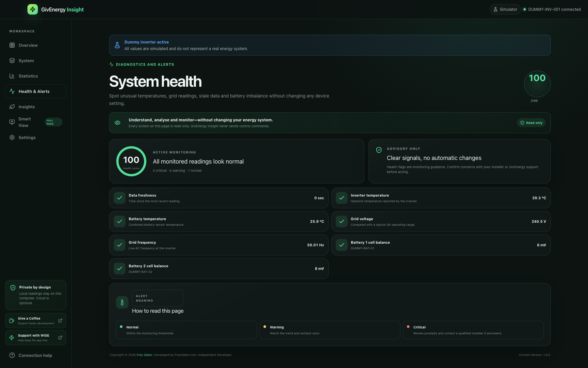
Task: Select the System menu item
Action: click(x=36, y=61)
